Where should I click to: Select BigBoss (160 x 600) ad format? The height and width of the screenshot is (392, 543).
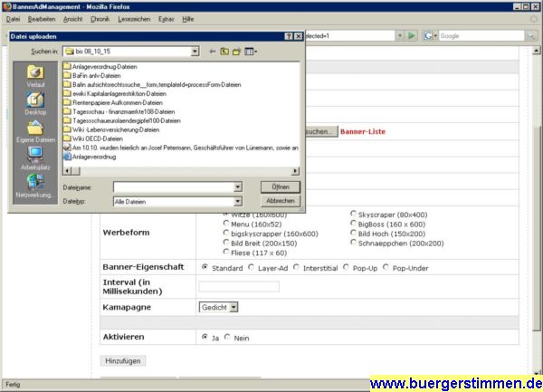pos(353,224)
